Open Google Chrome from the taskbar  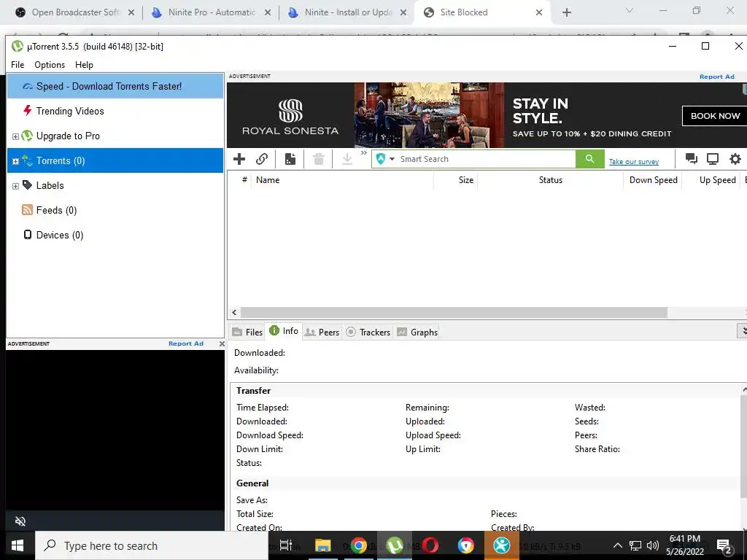click(x=359, y=545)
